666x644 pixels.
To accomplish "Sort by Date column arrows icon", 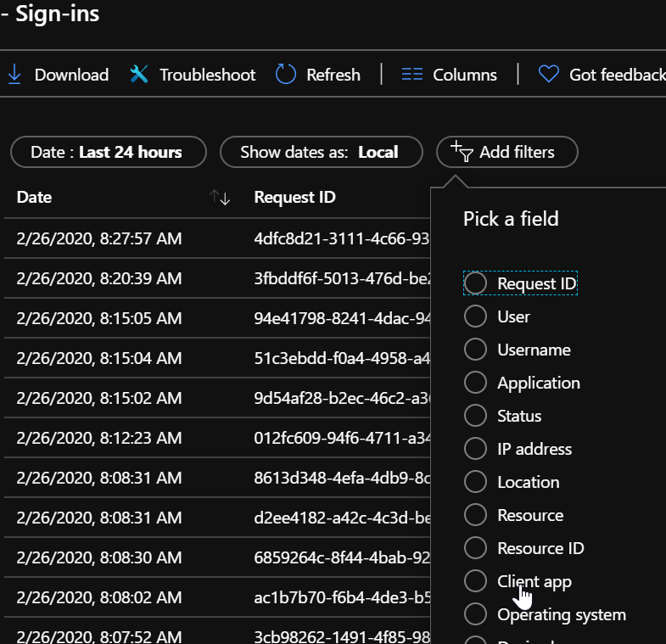I will pyautogui.click(x=221, y=198).
